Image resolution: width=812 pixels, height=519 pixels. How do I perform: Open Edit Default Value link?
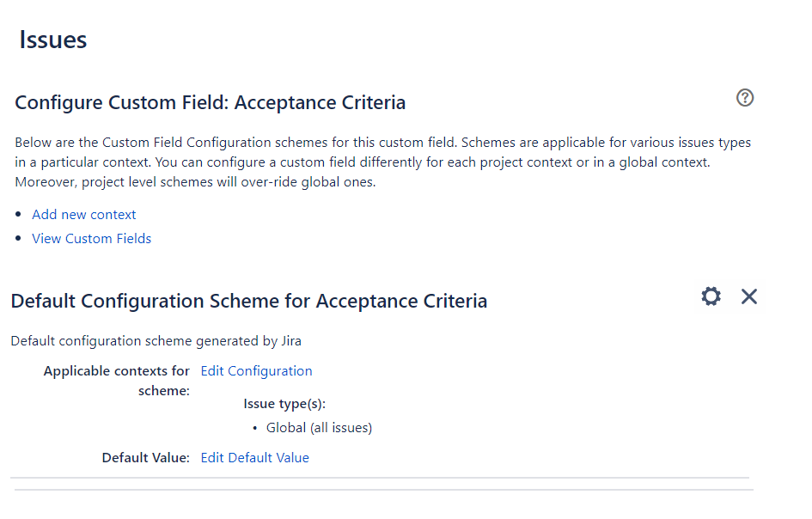pyautogui.click(x=255, y=457)
